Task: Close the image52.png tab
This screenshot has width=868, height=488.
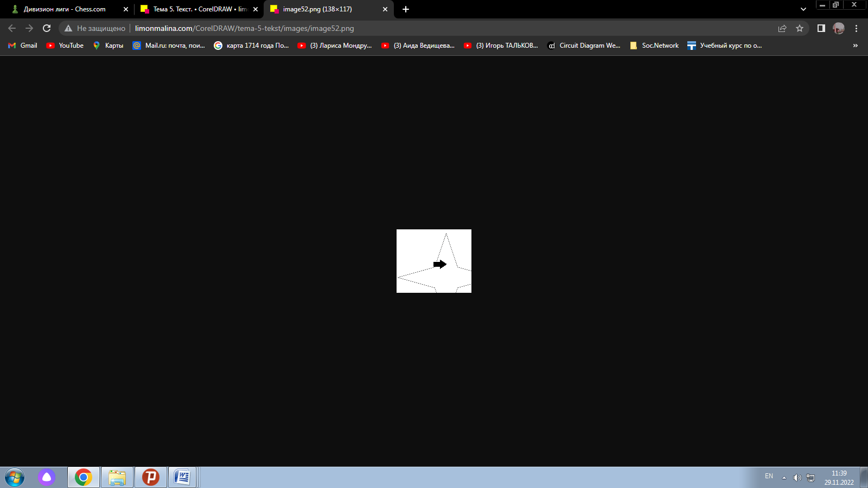Action: click(385, 9)
